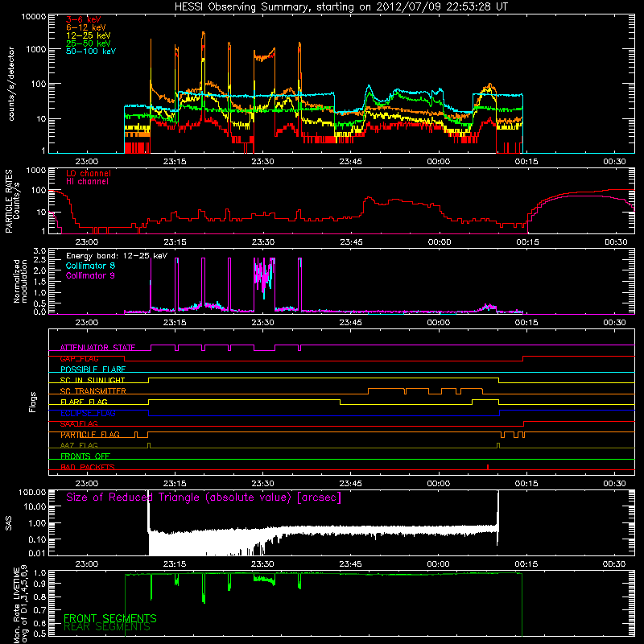This screenshot has height=644, width=644.
Task: Click the 'Collimator 9' legend label
Action: (90, 275)
